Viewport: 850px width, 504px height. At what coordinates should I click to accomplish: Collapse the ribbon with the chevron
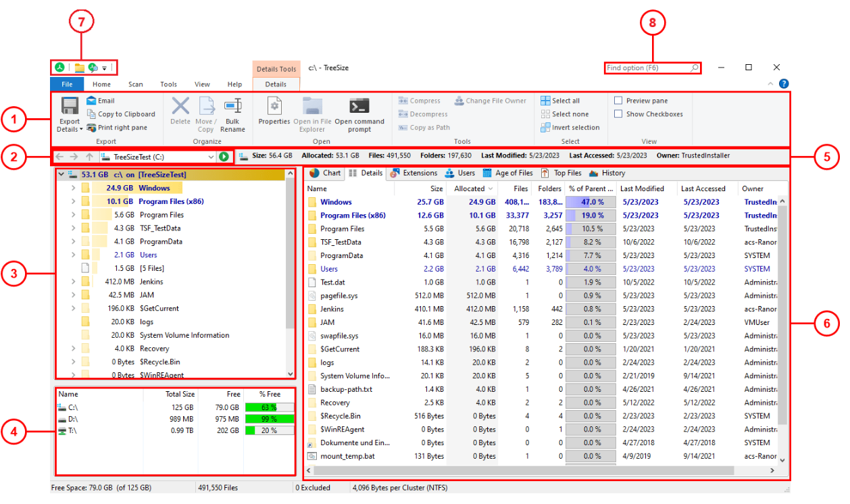pos(771,84)
